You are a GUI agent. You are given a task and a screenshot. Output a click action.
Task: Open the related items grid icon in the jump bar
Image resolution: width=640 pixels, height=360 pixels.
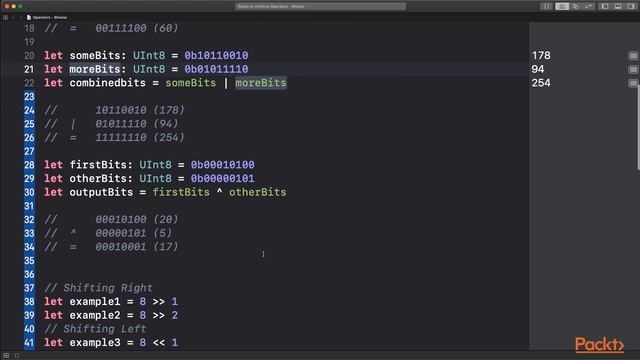[x=5, y=18]
